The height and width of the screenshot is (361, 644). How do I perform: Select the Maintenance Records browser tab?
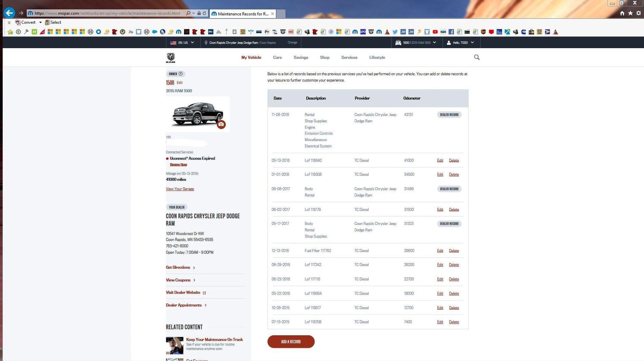tap(242, 14)
